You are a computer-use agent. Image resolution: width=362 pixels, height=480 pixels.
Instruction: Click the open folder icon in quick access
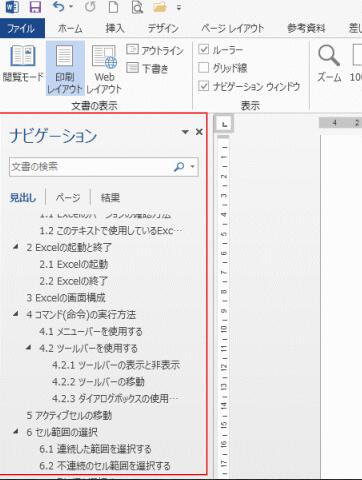(x=160, y=7)
